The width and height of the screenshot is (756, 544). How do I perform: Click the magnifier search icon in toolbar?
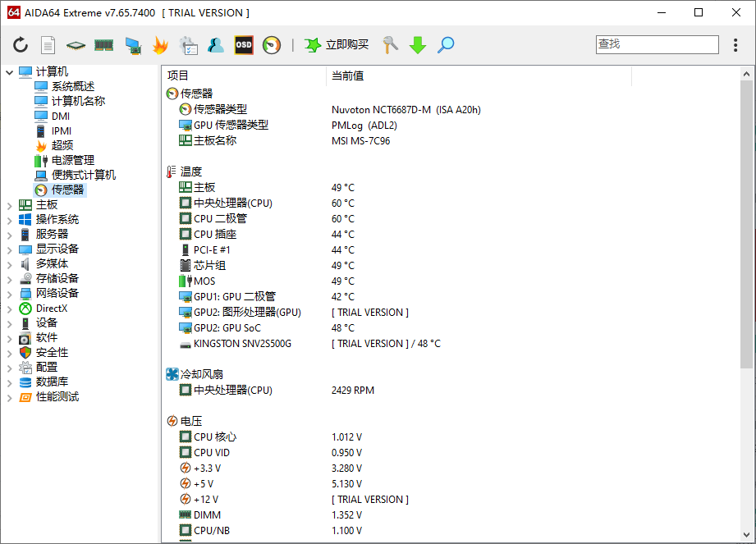point(446,45)
